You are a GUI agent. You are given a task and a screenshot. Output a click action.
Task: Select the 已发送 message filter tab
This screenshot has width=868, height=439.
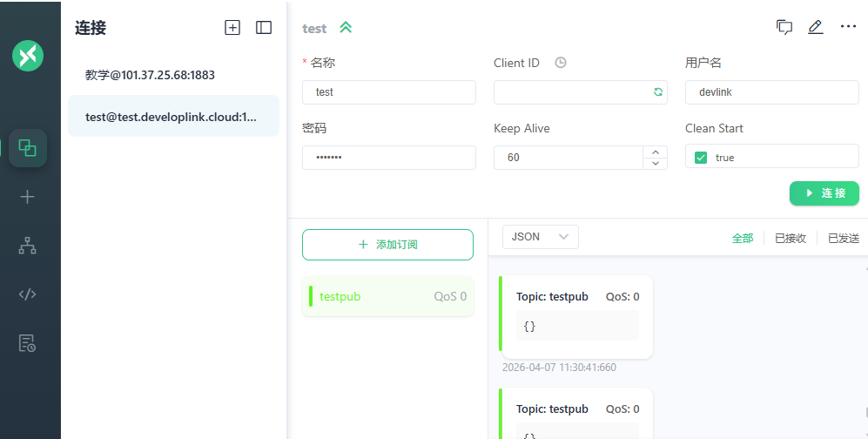click(844, 238)
